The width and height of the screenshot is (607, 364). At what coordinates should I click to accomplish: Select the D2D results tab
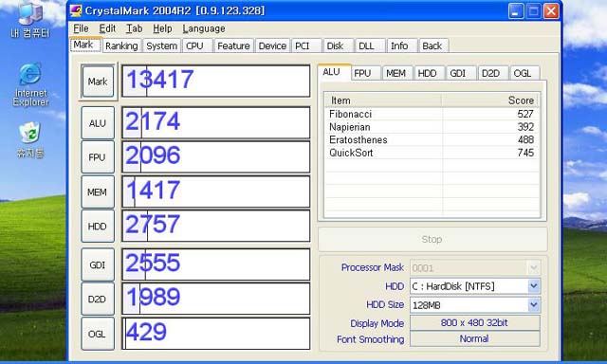(x=493, y=73)
